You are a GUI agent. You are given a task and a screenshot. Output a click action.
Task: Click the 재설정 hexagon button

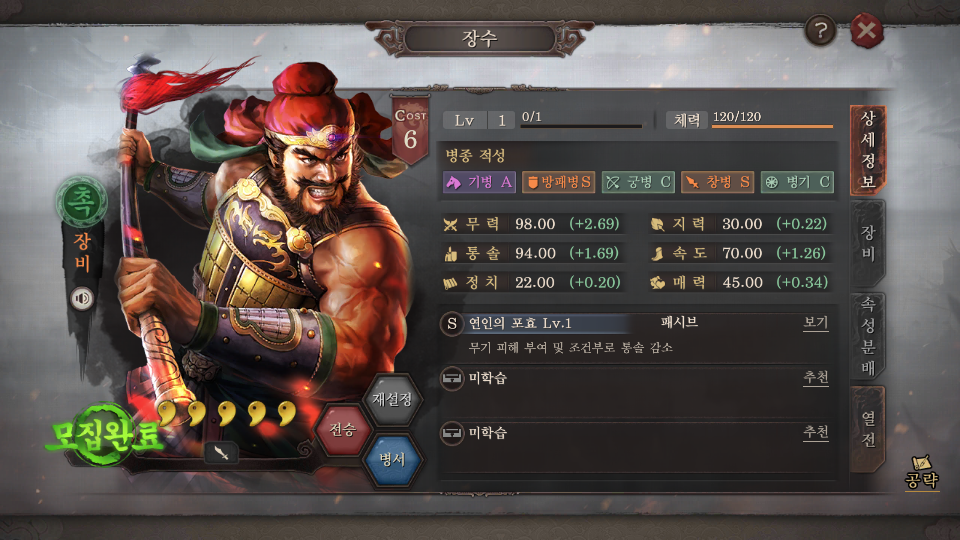point(392,399)
